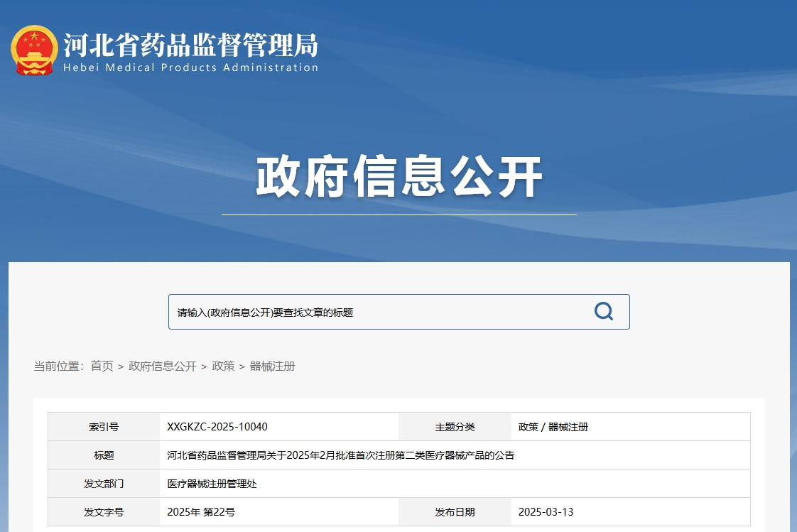Screen dimensions: 797x532
Task: Click the search magnifier icon
Action: pyautogui.click(x=603, y=312)
